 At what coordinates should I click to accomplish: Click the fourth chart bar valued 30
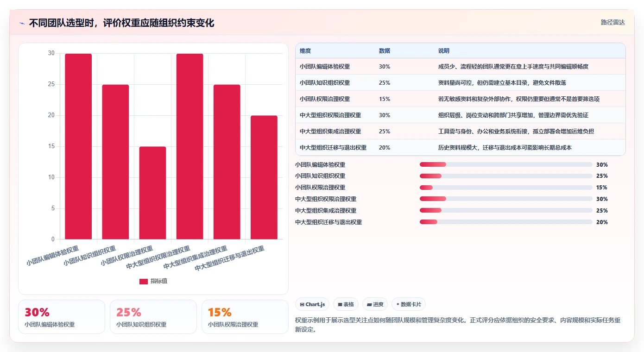(x=189, y=146)
